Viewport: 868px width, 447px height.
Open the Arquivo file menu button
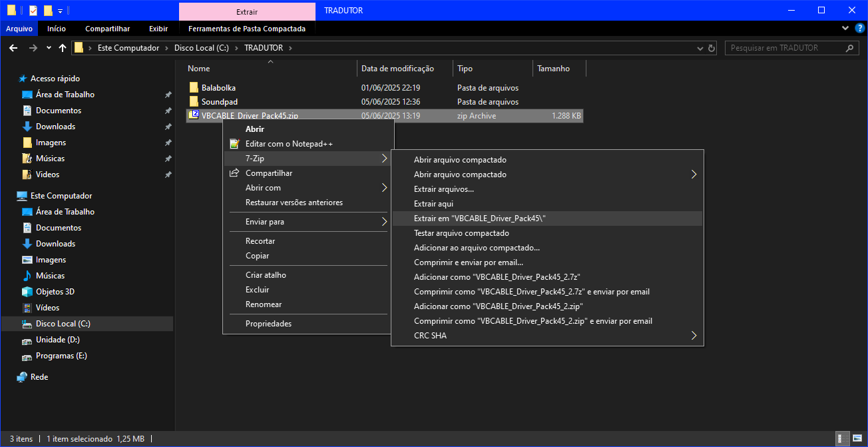19,29
